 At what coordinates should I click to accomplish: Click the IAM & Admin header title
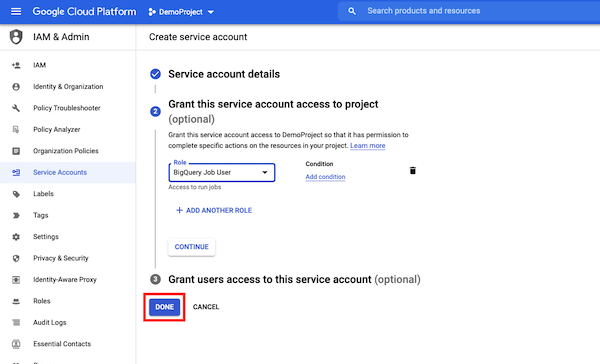click(x=61, y=37)
